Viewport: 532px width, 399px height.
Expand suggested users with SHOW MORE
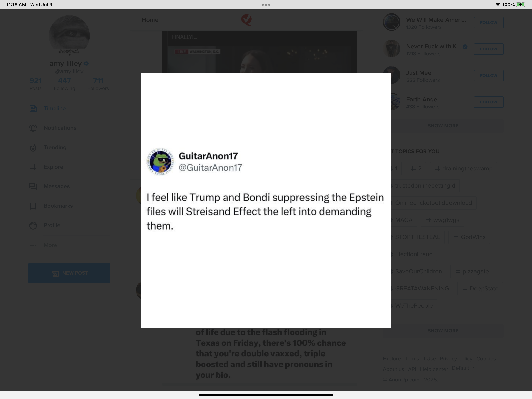(443, 126)
